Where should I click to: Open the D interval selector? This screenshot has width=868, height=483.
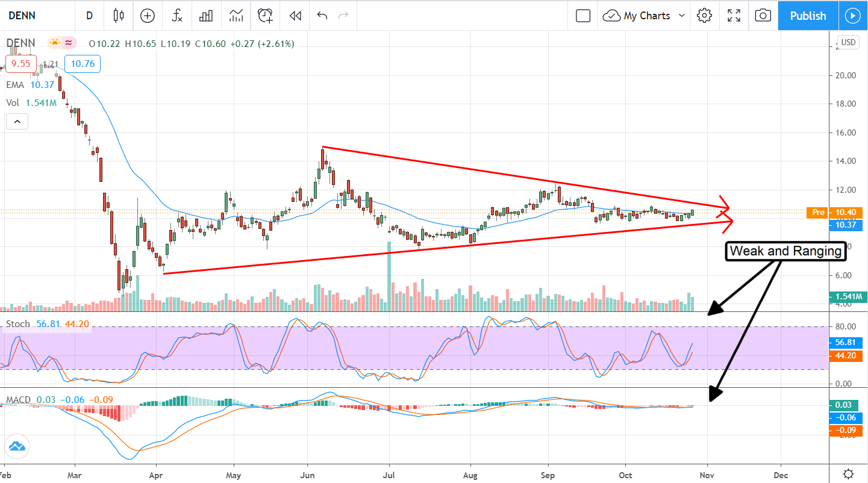89,16
